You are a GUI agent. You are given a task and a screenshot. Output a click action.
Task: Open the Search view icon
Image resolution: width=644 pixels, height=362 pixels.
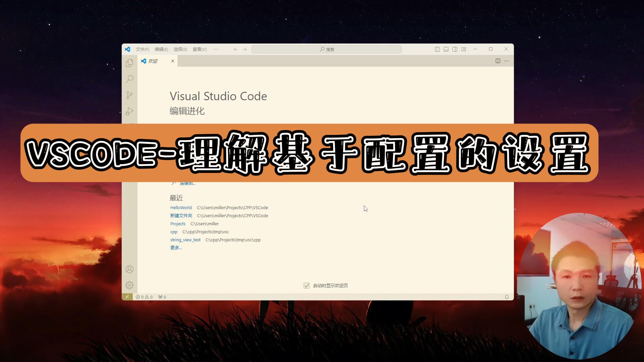coord(129,79)
